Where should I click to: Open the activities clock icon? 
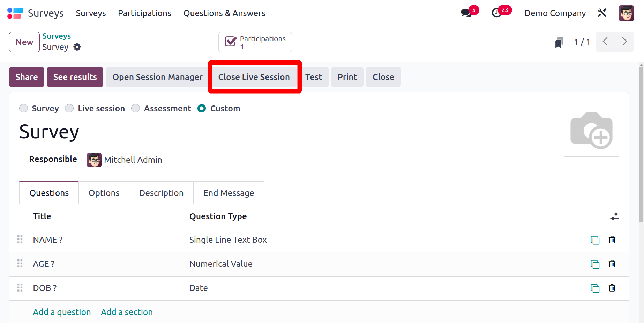click(x=496, y=13)
